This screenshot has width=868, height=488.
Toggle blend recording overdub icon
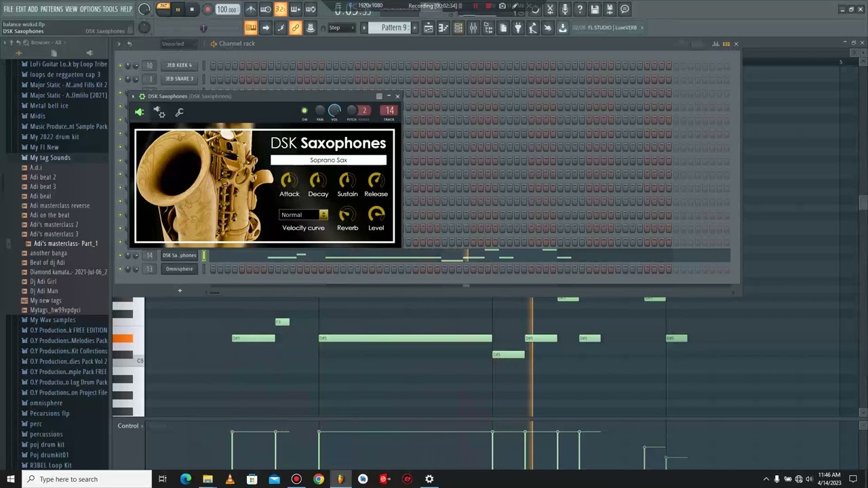click(296, 9)
